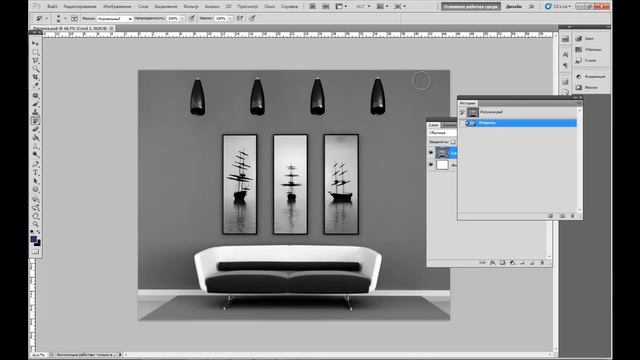Toggle airbrush mode in options bar
Screen dimensions: 640x360
(240, 18)
